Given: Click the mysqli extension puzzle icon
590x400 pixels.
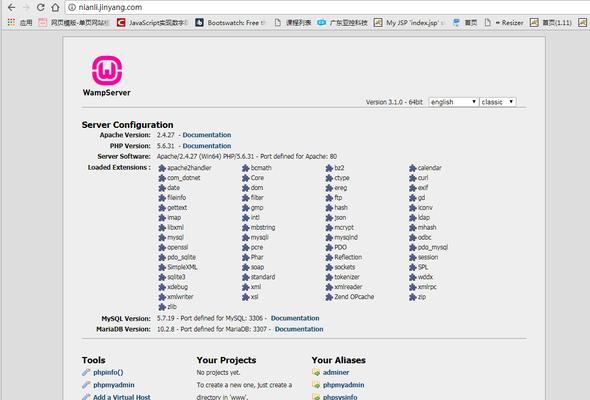Looking at the screenshot, I should point(245,237).
